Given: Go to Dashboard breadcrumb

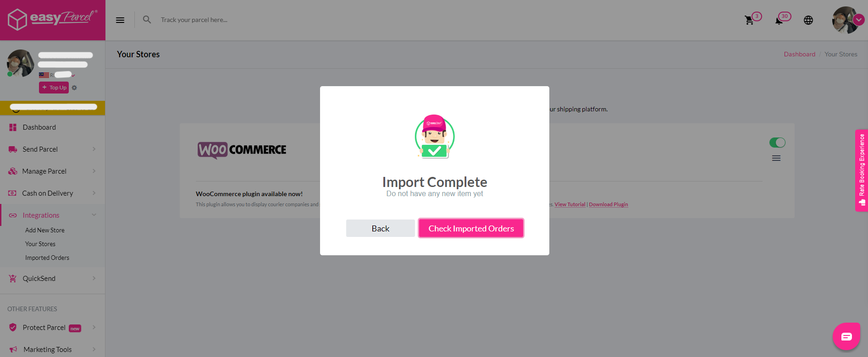Looking at the screenshot, I should click(800, 54).
